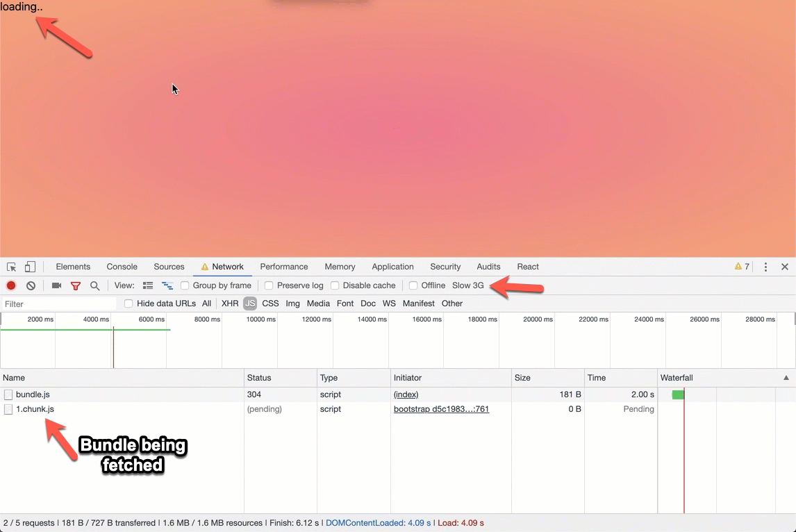The image size is (796, 532).
Task: Toggle the overview waterfall view icon
Action: [x=167, y=285]
